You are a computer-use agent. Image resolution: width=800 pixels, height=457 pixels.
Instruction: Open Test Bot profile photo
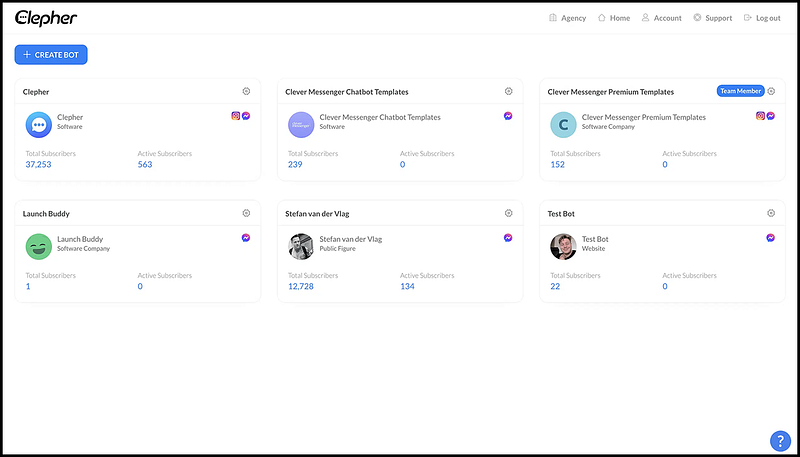[x=563, y=247]
